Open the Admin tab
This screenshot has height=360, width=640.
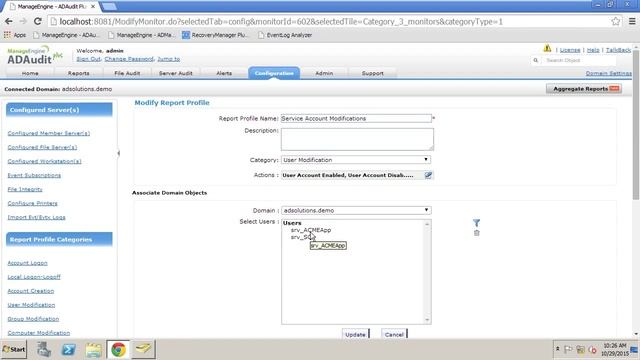pyautogui.click(x=324, y=73)
